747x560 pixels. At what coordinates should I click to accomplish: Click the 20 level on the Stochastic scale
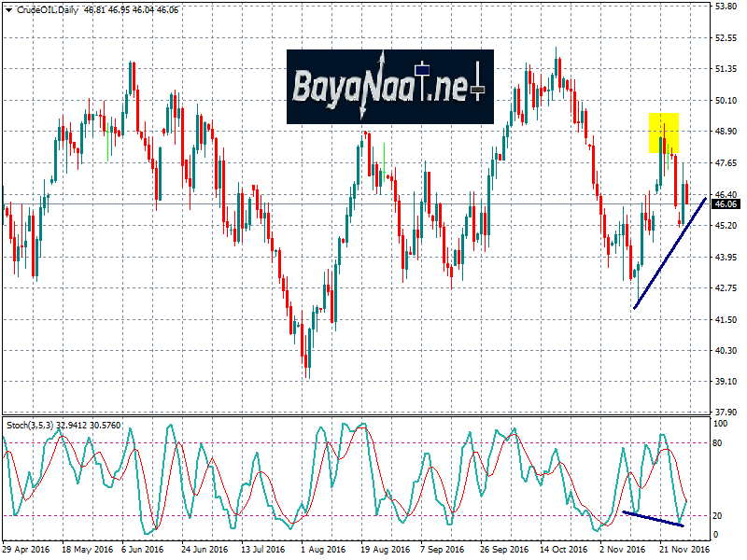[719, 515]
